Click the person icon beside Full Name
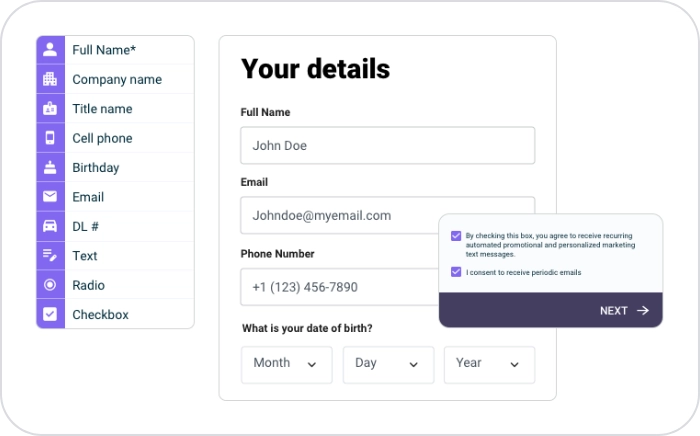 coord(50,50)
